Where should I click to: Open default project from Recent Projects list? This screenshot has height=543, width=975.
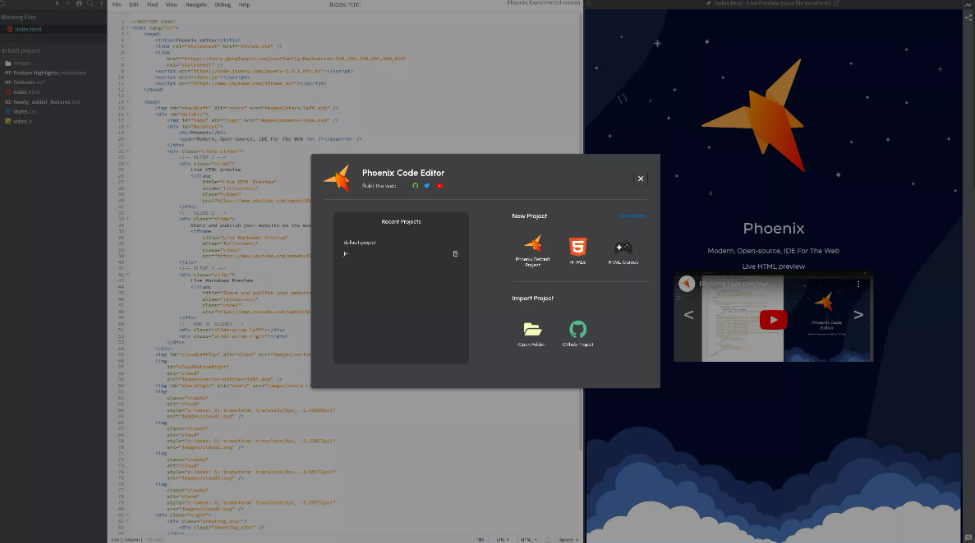click(361, 243)
